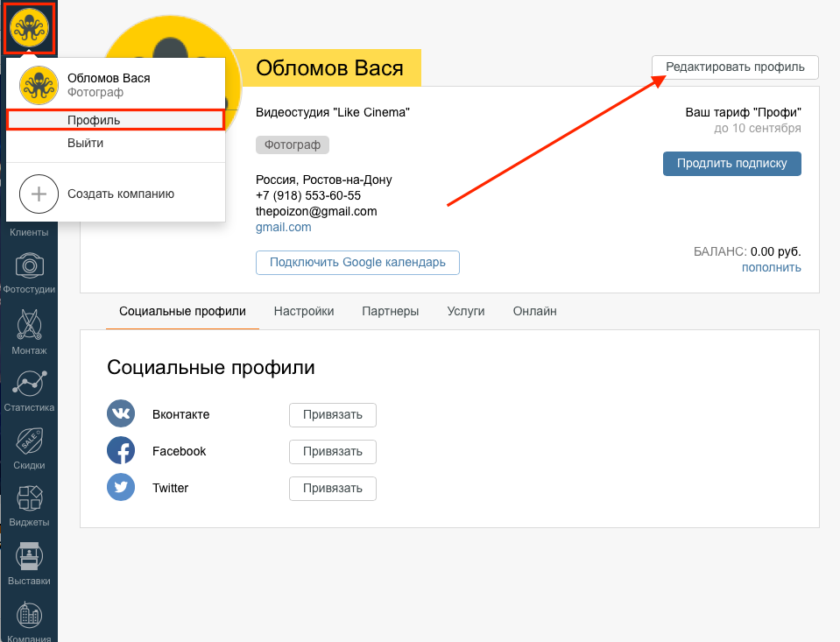Click the Twitter label text
840x642 pixels.
[x=170, y=488]
